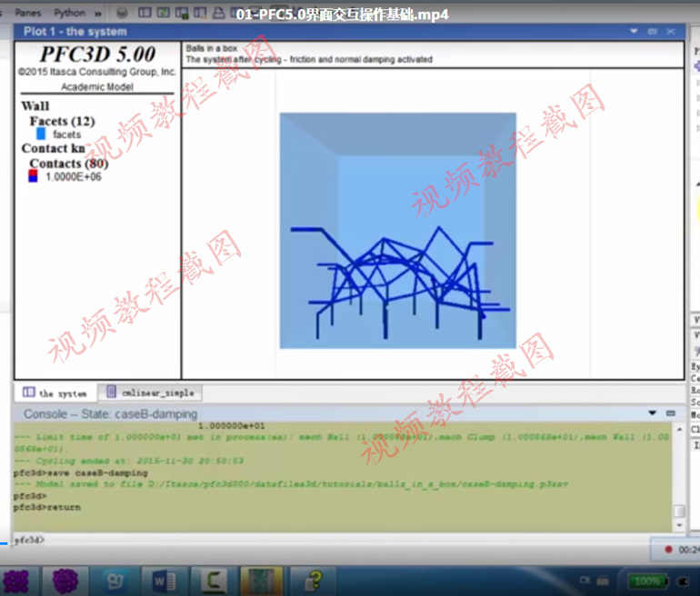Click the console scrollbar down arrow
This screenshot has width=700, height=596.
(x=679, y=525)
